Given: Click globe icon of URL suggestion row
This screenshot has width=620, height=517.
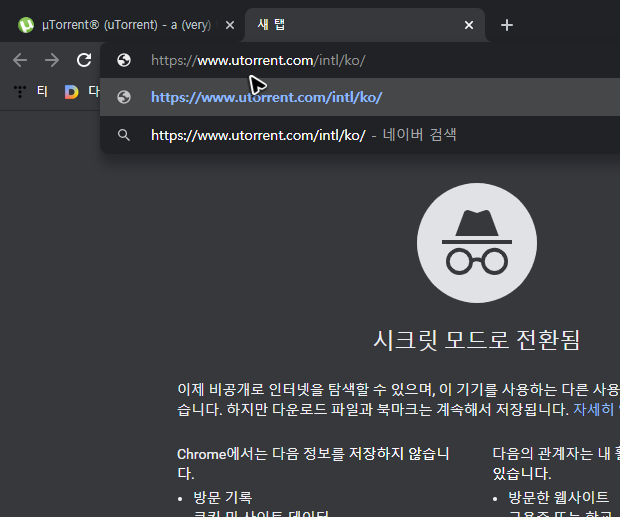Looking at the screenshot, I should coord(124,97).
